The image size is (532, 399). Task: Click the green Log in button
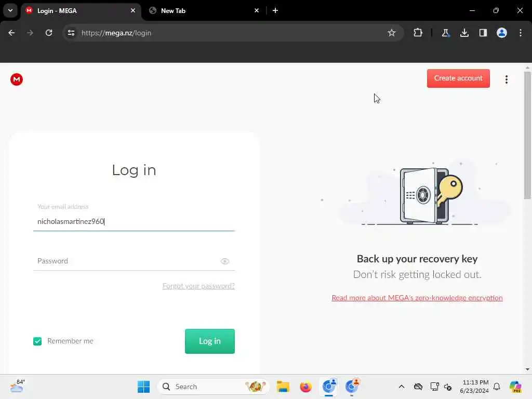[x=210, y=341]
